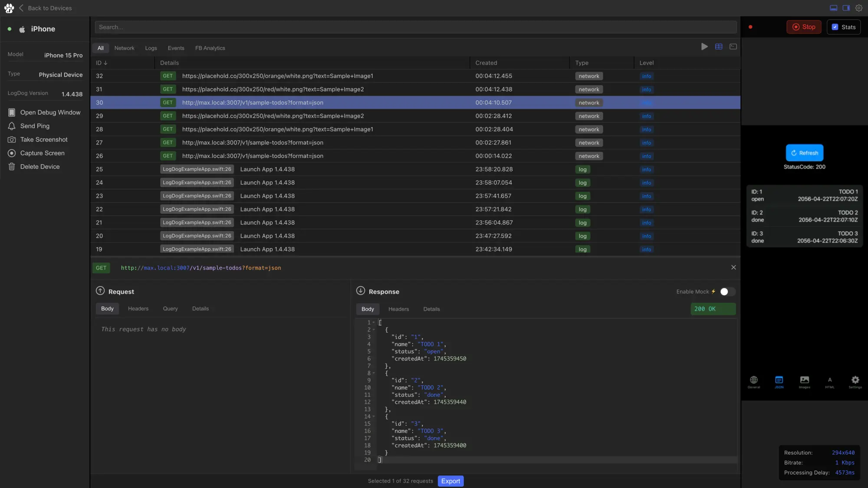This screenshot has height=488, width=868.
Task: Open the Request Query tab
Action: 170,309
